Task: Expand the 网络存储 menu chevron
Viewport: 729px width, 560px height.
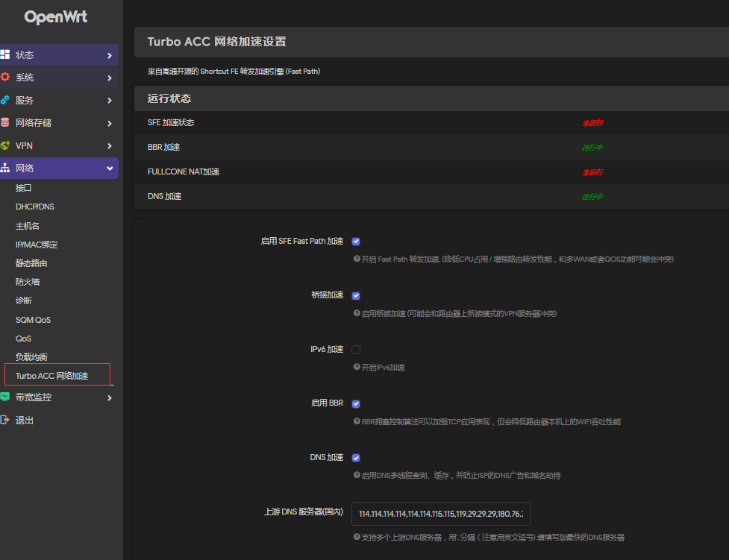Action: 110,123
